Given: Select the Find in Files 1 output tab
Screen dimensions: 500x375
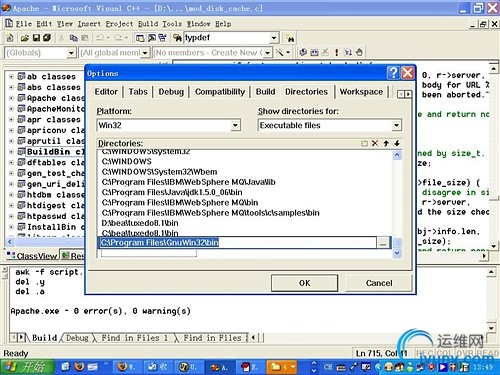Looking at the screenshot, I should tap(134, 338).
